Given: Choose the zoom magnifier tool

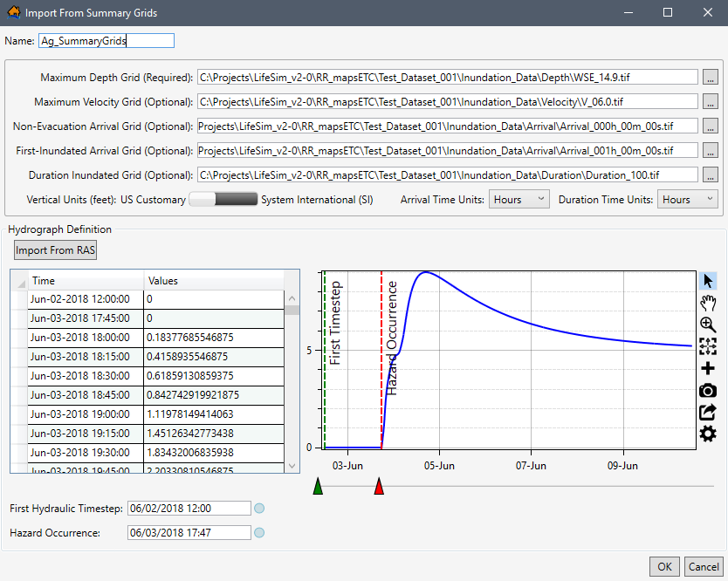Looking at the screenshot, I should point(708,325).
